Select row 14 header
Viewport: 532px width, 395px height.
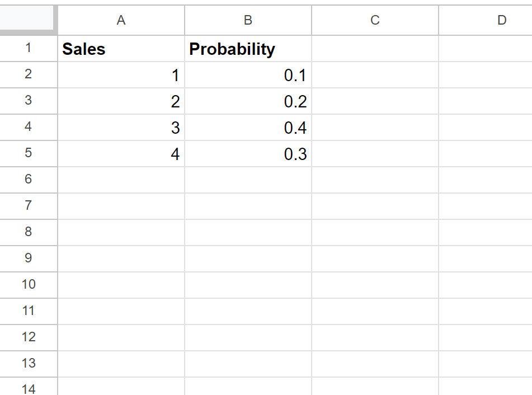(x=29, y=388)
